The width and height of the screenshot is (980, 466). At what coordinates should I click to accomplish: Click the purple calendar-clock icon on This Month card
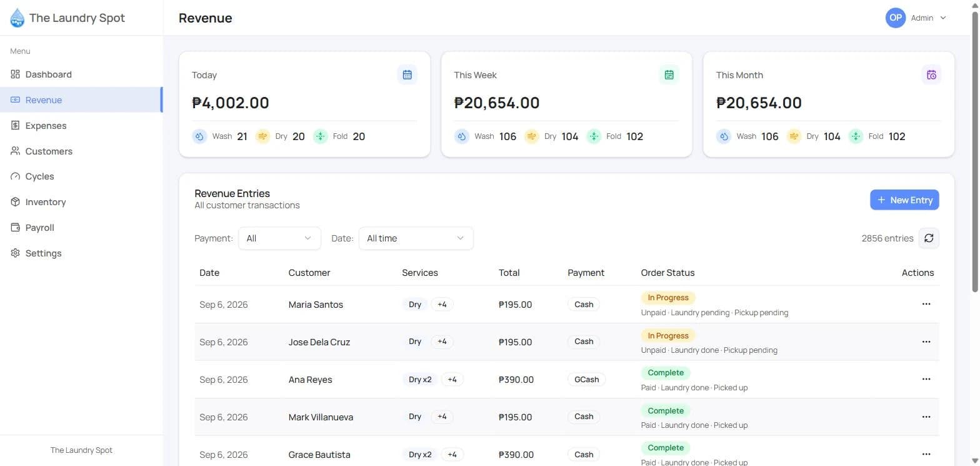coord(931,75)
